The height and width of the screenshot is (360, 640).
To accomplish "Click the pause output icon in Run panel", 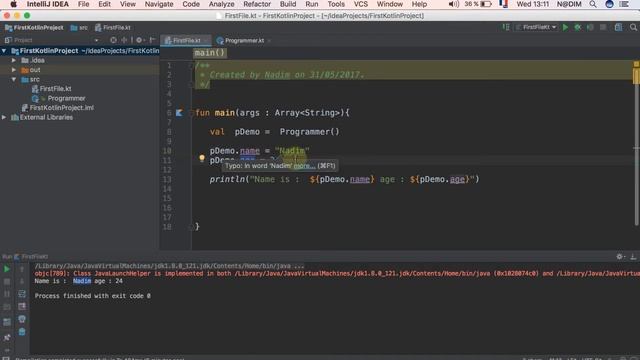I will pyautogui.click(x=7, y=294).
